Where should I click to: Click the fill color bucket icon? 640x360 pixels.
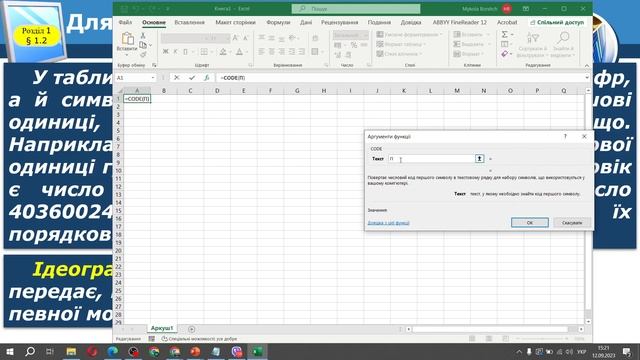pyautogui.click(x=223, y=52)
